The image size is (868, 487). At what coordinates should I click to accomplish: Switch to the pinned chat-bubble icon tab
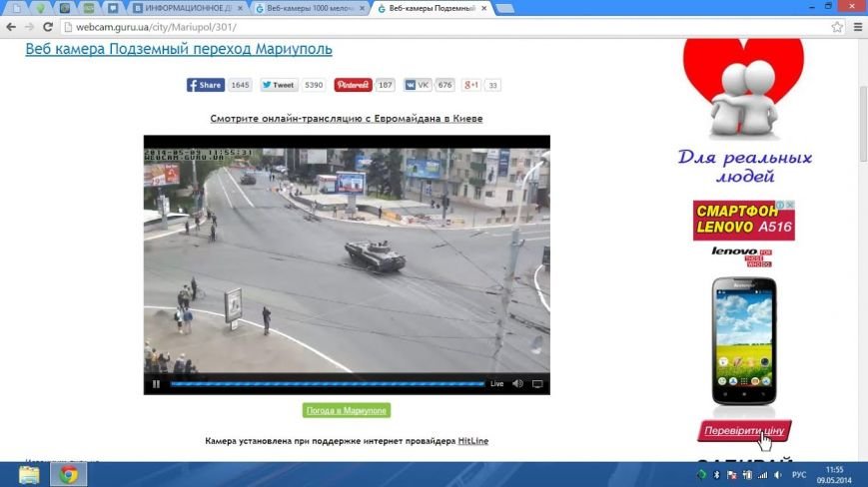point(113,8)
